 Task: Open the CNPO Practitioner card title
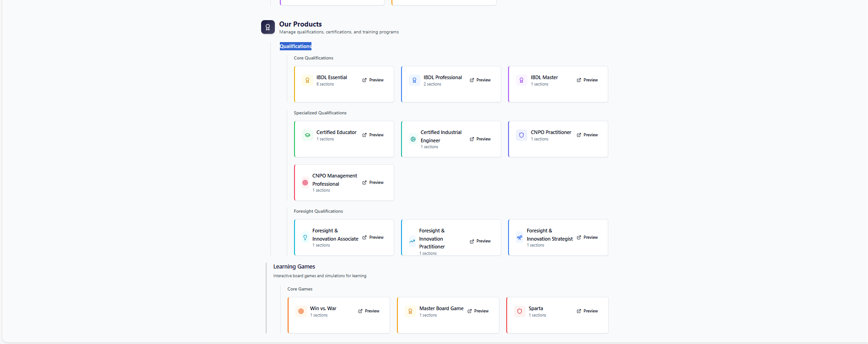tap(551, 133)
